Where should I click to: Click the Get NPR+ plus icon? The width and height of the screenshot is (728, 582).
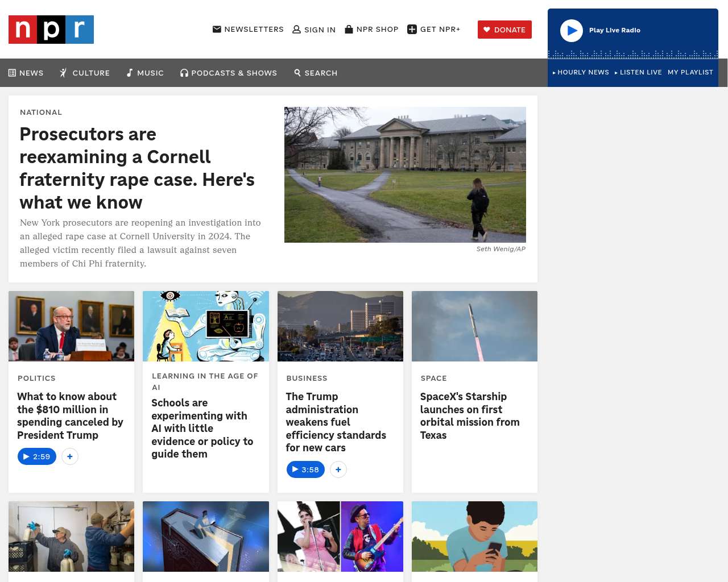(412, 30)
